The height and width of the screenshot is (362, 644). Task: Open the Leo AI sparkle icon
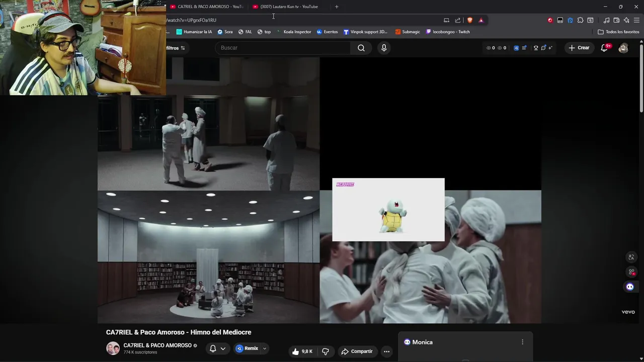point(626,20)
